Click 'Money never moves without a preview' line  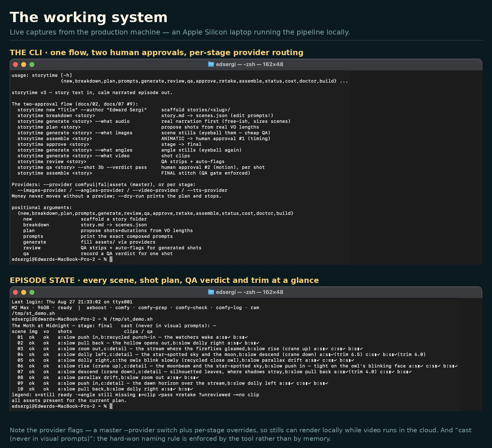pos(117,196)
